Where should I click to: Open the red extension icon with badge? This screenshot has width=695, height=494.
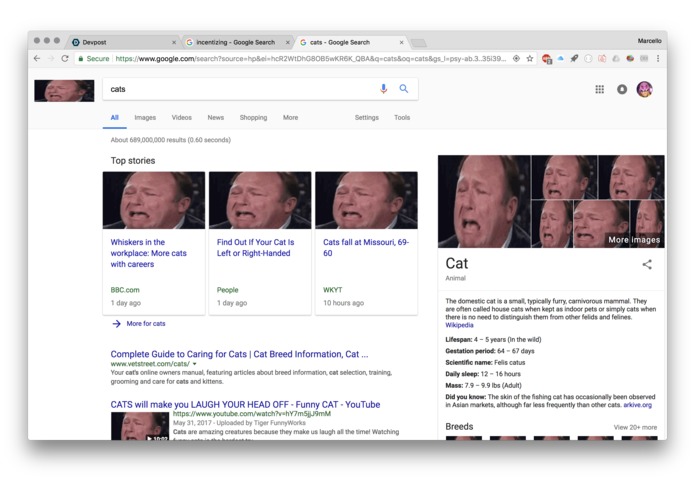click(x=547, y=59)
